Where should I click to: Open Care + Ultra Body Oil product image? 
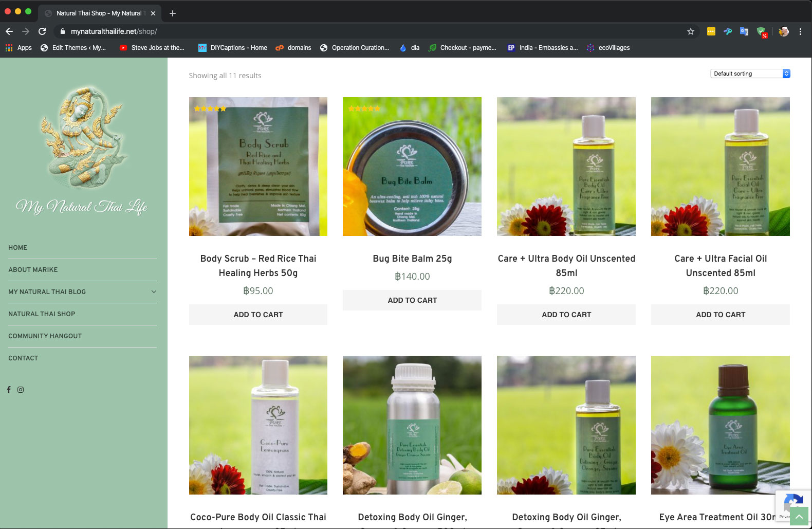tap(566, 167)
